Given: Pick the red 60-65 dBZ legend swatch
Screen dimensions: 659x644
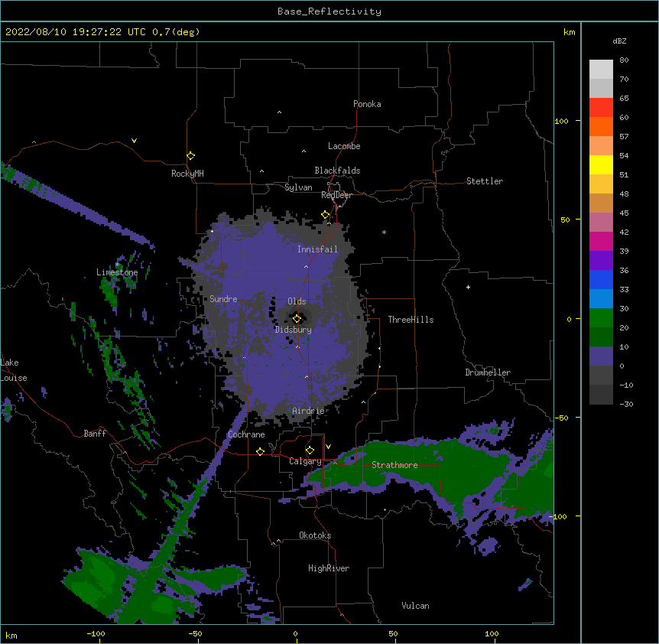Looking at the screenshot, I should pos(601,107).
